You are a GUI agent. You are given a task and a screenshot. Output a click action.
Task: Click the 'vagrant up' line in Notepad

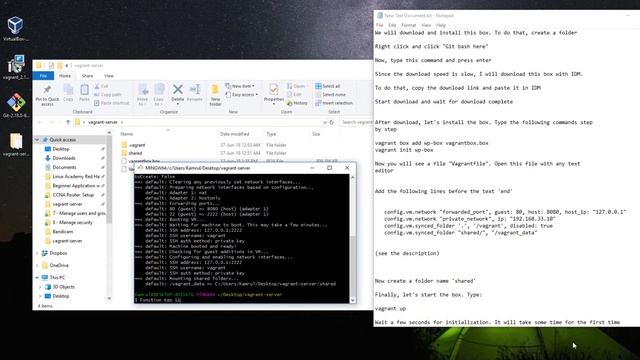[390, 309]
